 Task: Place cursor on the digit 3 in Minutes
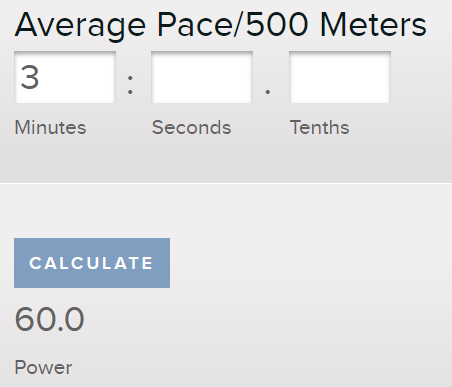coord(30,77)
